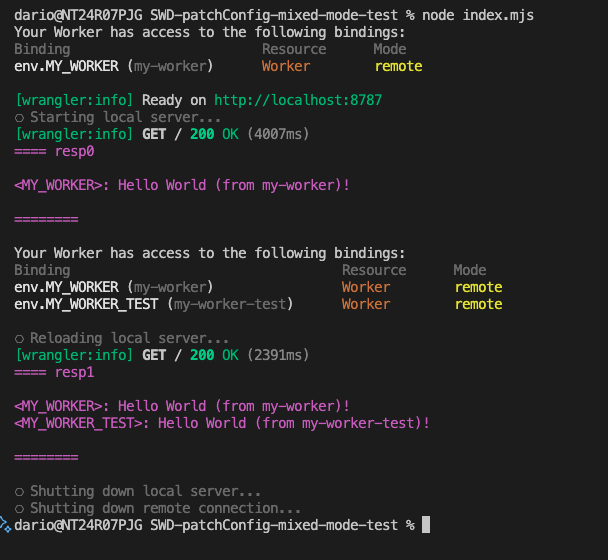The width and height of the screenshot is (608, 560).
Task: Click the orange Worker resource for MY_WORKER_TEST
Action: click(x=366, y=304)
